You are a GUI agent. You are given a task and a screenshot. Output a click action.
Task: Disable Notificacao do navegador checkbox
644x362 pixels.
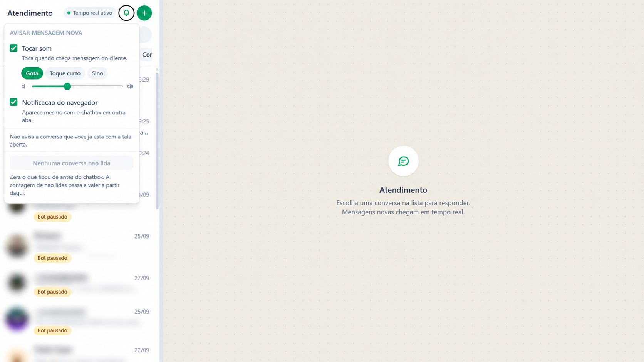14,102
